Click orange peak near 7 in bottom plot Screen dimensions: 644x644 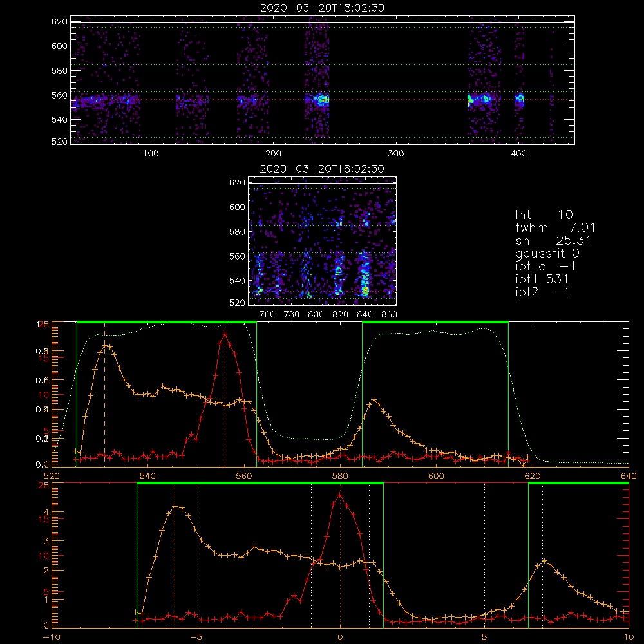click(x=545, y=561)
